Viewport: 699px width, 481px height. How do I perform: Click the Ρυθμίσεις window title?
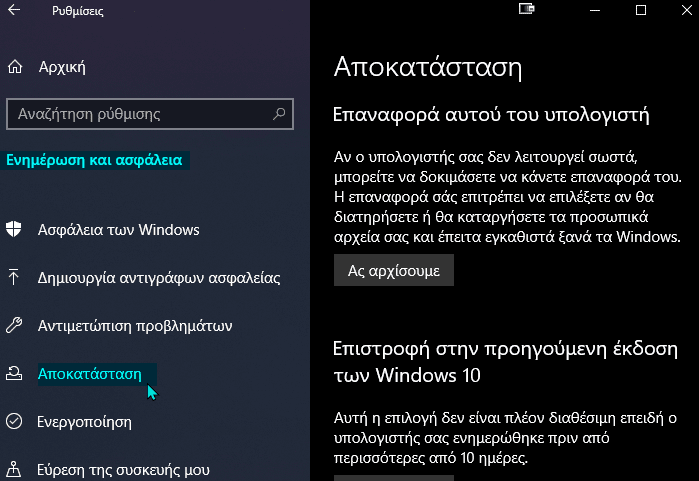tap(78, 11)
